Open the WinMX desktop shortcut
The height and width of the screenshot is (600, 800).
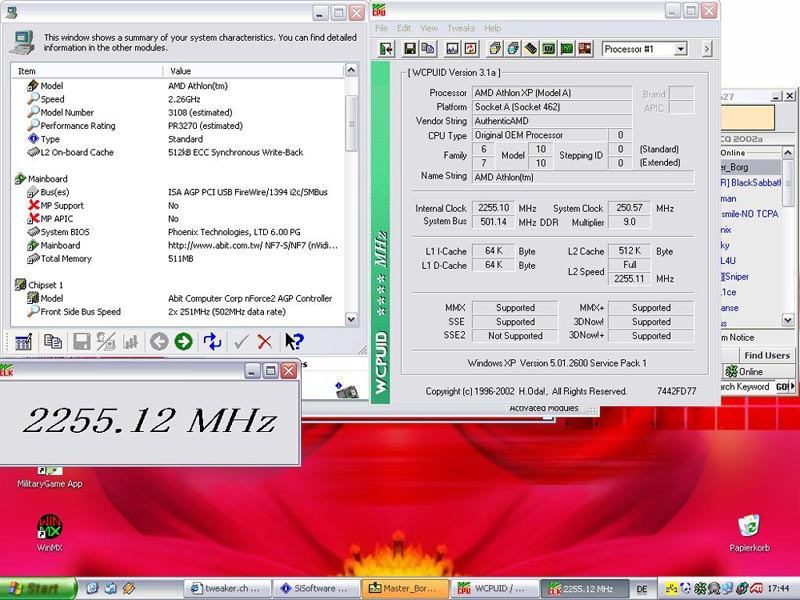click(x=49, y=533)
